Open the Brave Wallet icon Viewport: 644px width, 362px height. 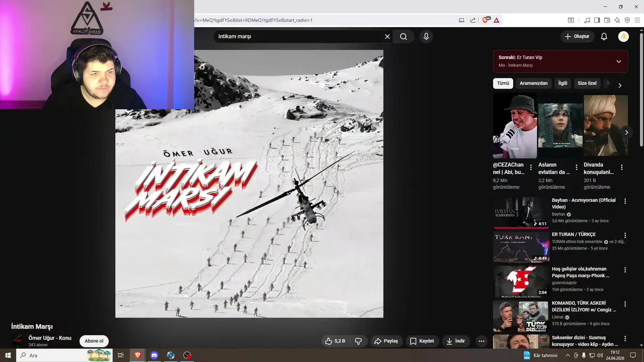click(607, 20)
